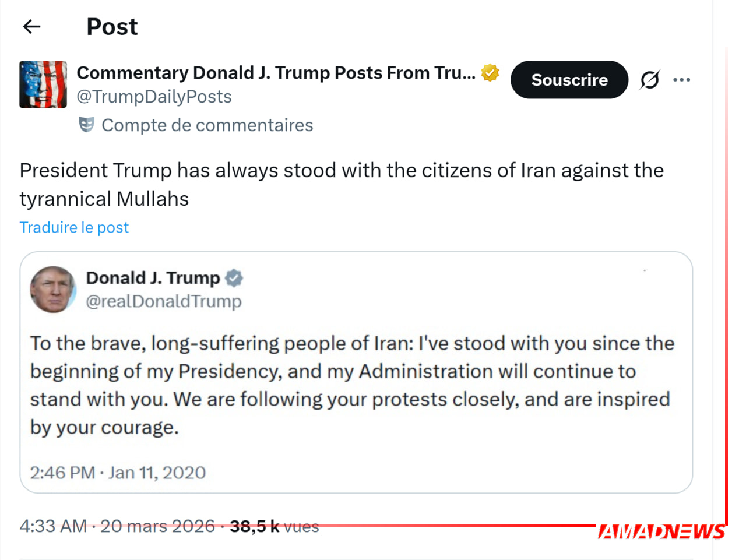The image size is (746, 560).
Task: Click the 4:33 AM 20 mars 2026 timestamp
Action: pyautogui.click(x=117, y=526)
